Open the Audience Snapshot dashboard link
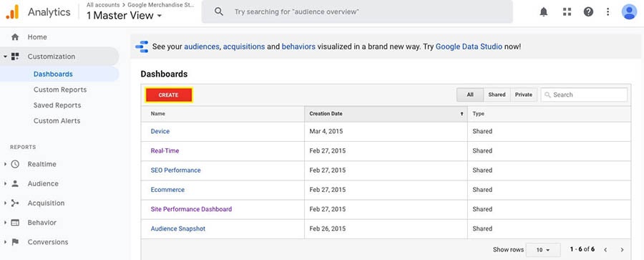 coord(178,228)
